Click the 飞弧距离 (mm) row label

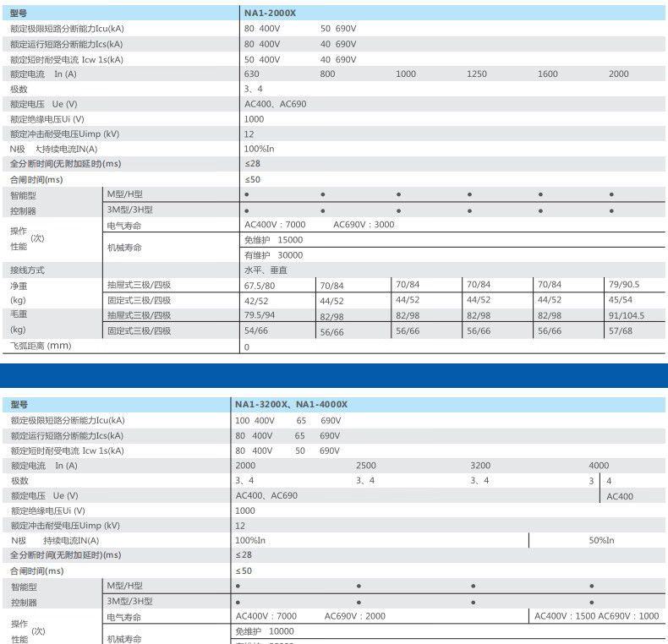point(41,347)
